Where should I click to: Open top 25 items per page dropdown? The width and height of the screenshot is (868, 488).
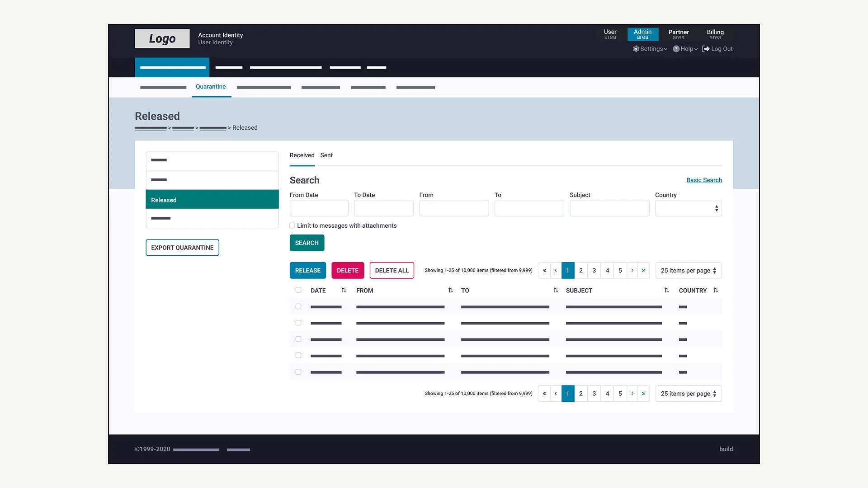click(x=688, y=270)
